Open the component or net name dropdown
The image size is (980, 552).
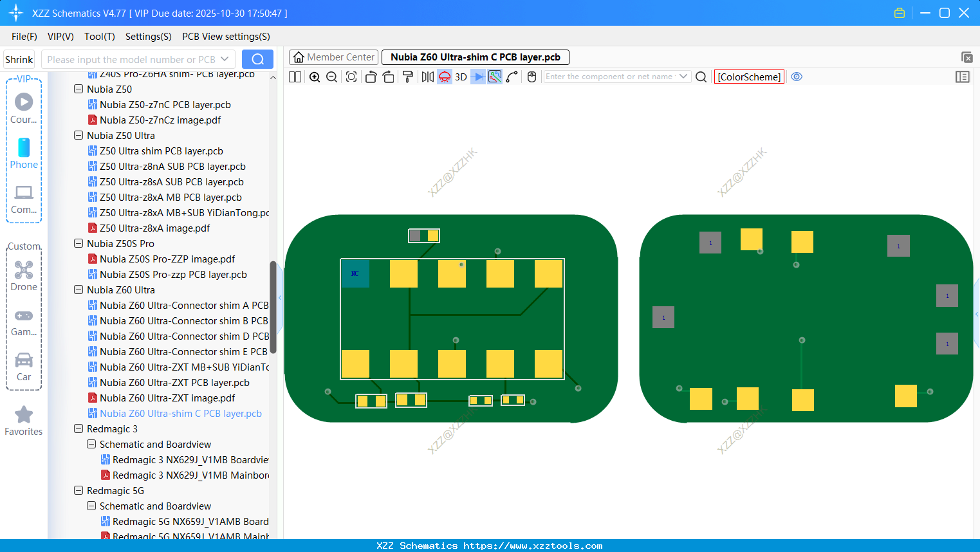click(683, 77)
